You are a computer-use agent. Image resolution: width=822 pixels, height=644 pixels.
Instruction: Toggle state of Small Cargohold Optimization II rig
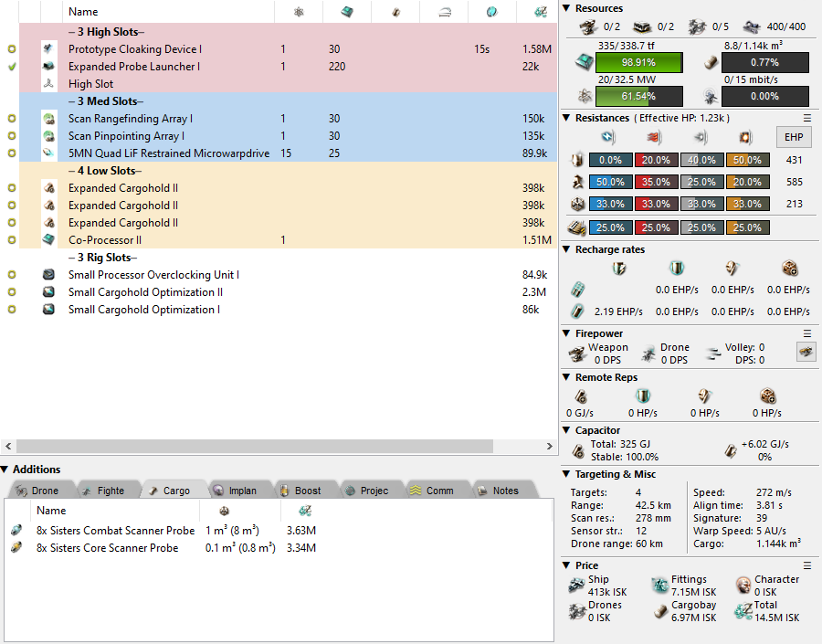click(13, 292)
